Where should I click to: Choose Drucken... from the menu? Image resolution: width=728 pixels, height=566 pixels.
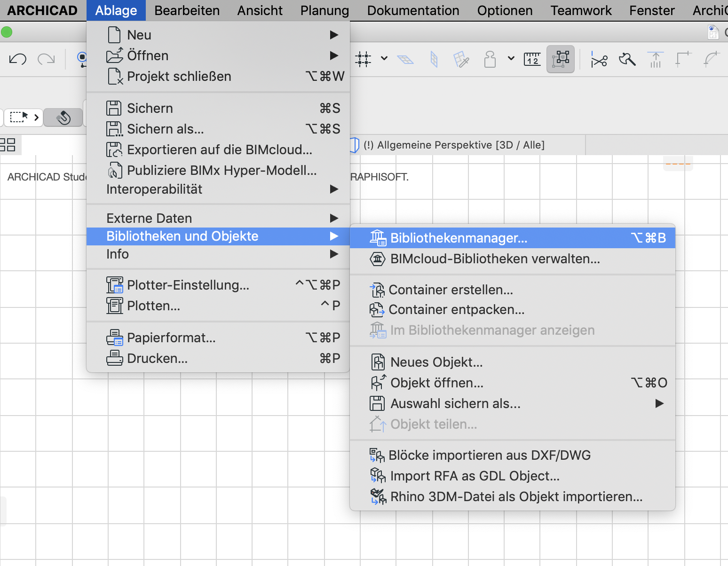pyautogui.click(x=218, y=358)
